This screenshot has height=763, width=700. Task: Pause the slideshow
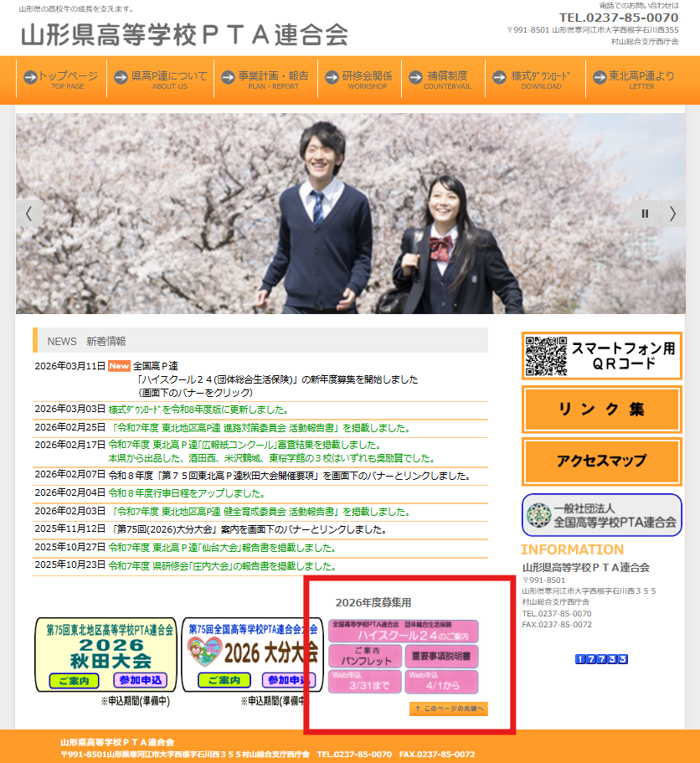tap(645, 214)
